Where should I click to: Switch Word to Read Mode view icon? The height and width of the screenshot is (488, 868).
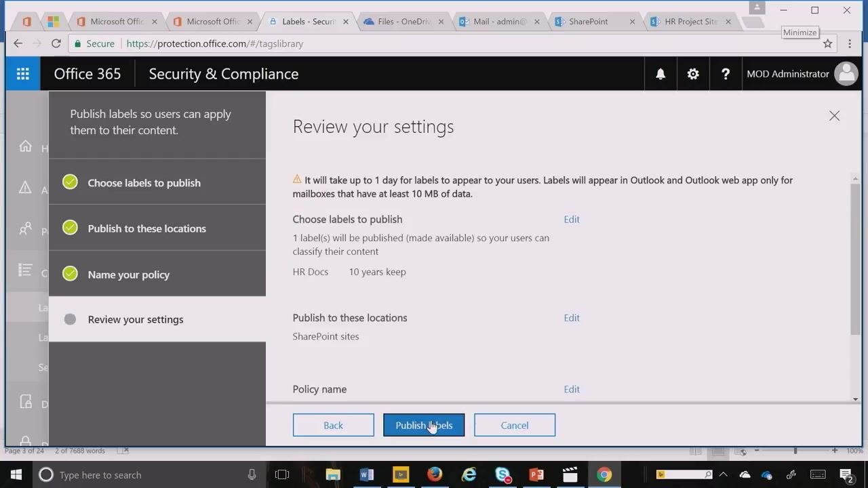696,451
